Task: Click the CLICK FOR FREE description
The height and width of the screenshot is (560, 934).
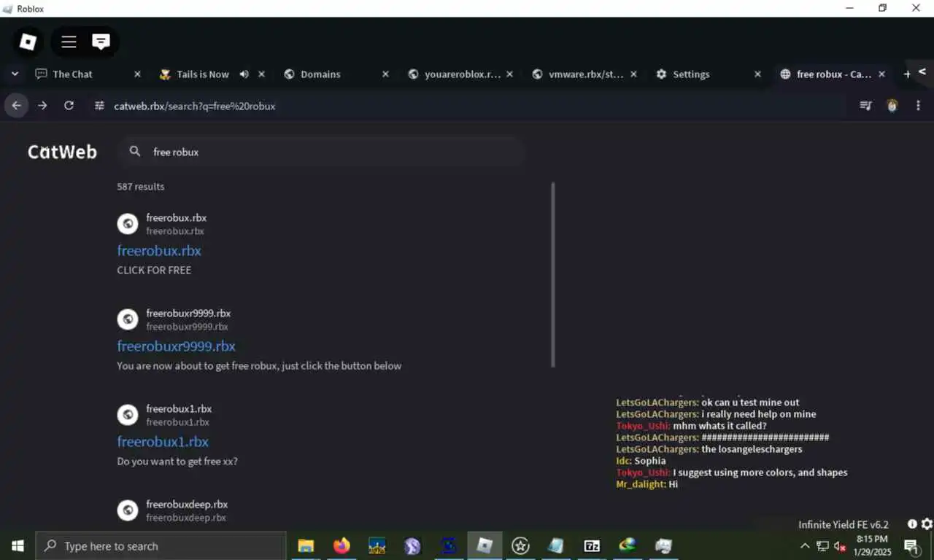Action: point(154,270)
